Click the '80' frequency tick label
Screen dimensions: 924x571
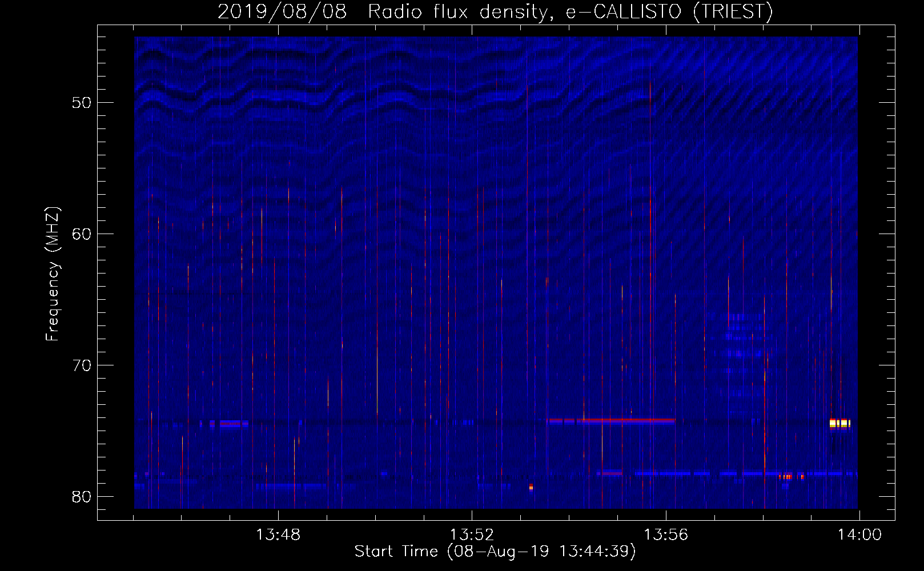click(82, 497)
